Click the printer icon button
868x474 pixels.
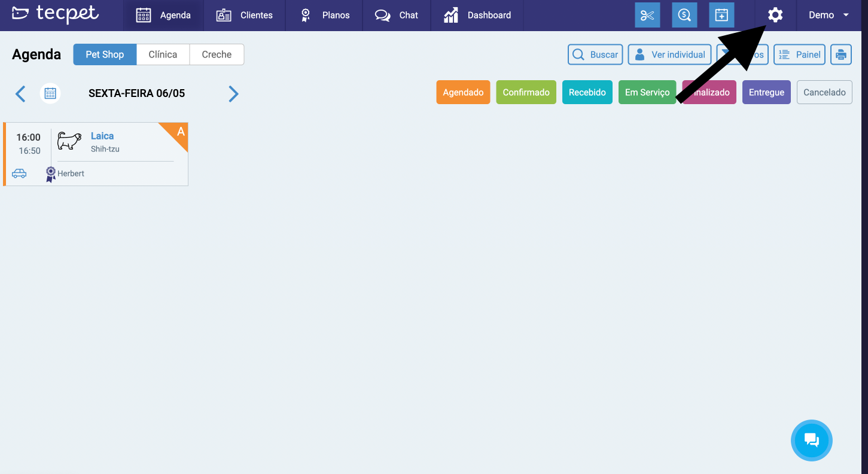841,54
